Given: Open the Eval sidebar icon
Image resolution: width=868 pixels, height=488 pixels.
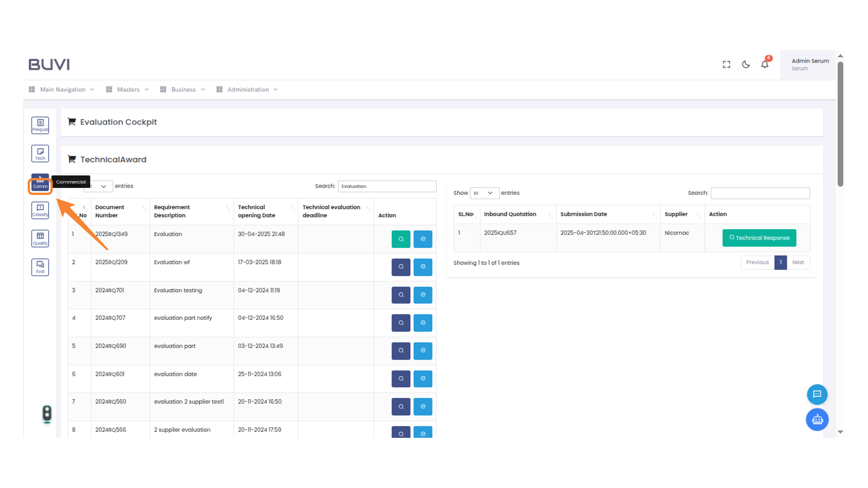Looking at the screenshot, I should 40,267.
